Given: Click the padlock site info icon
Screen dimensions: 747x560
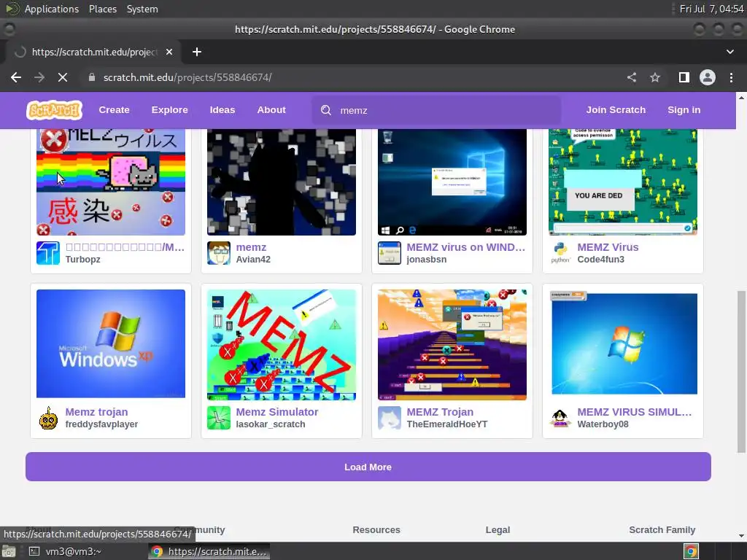Looking at the screenshot, I should pos(92,77).
